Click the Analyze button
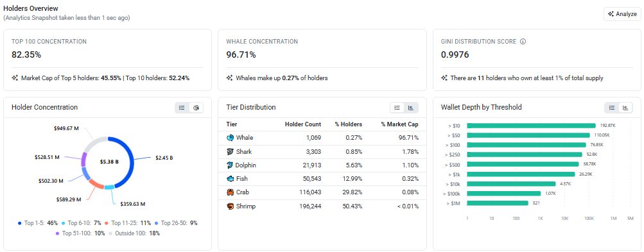Viewport: 644px width, 252px height. [x=622, y=14]
